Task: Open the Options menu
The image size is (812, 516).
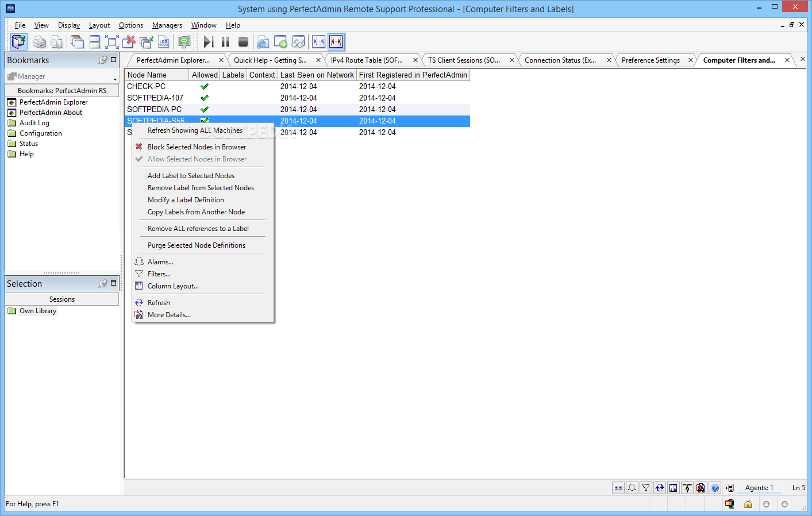Action: 131,25
